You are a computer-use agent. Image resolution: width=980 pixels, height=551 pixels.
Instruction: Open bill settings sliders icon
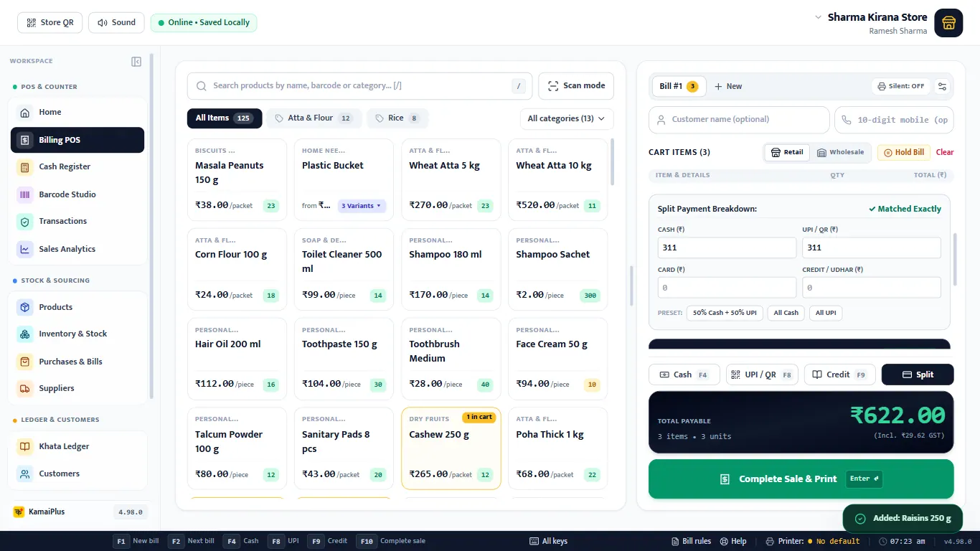pos(943,86)
